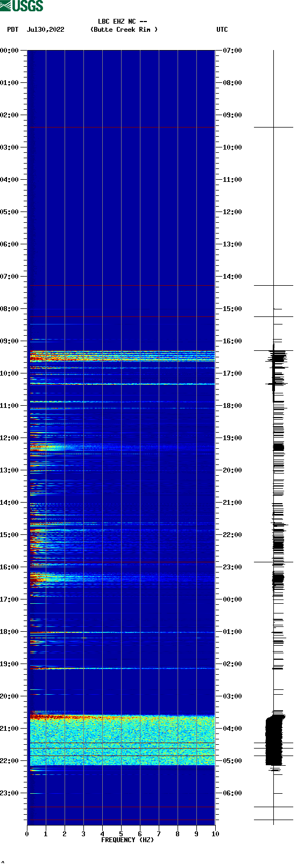Click the strong broadband event band near 21:00 PDT
The width and height of the screenshot is (297, 868).
122,740
